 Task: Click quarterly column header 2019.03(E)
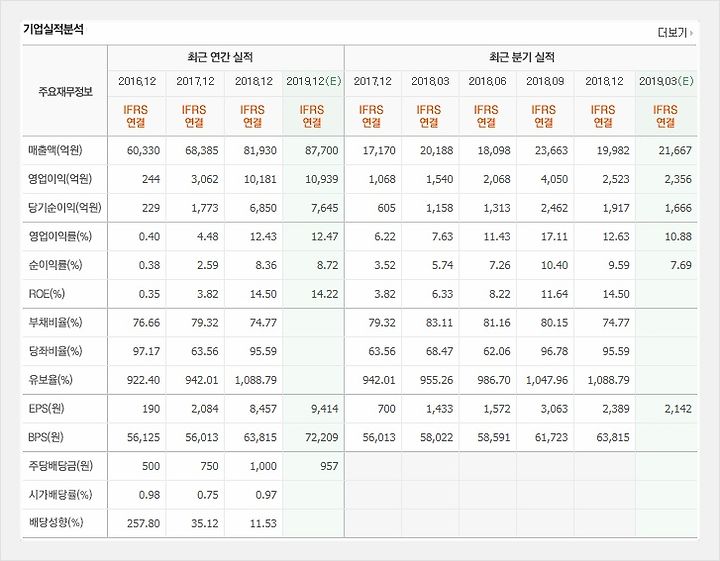point(666,81)
